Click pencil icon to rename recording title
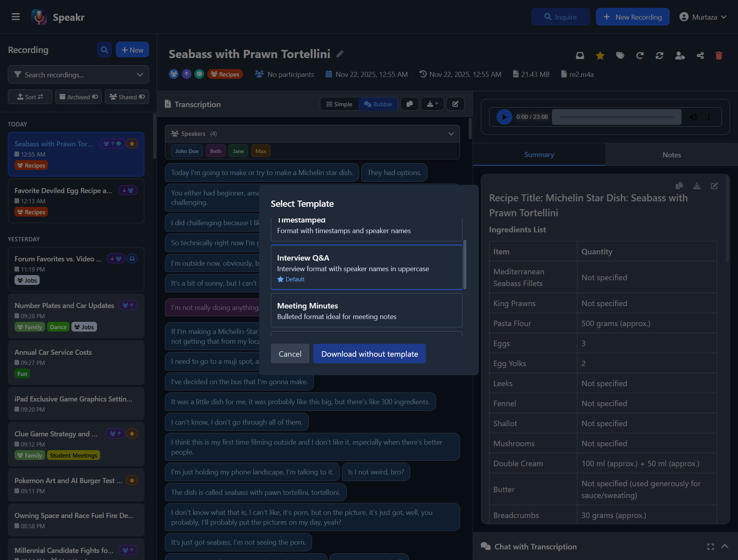 (x=340, y=54)
